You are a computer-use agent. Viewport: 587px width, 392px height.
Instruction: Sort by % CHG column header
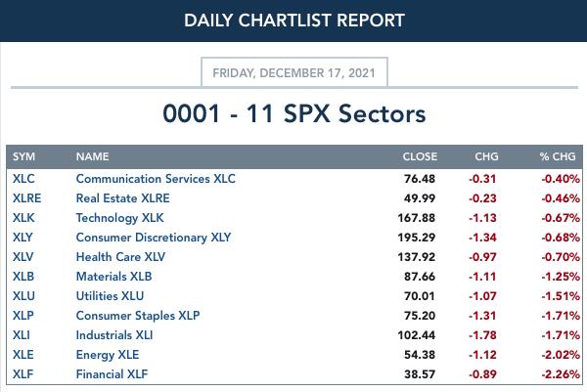pyautogui.click(x=558, y=156)
